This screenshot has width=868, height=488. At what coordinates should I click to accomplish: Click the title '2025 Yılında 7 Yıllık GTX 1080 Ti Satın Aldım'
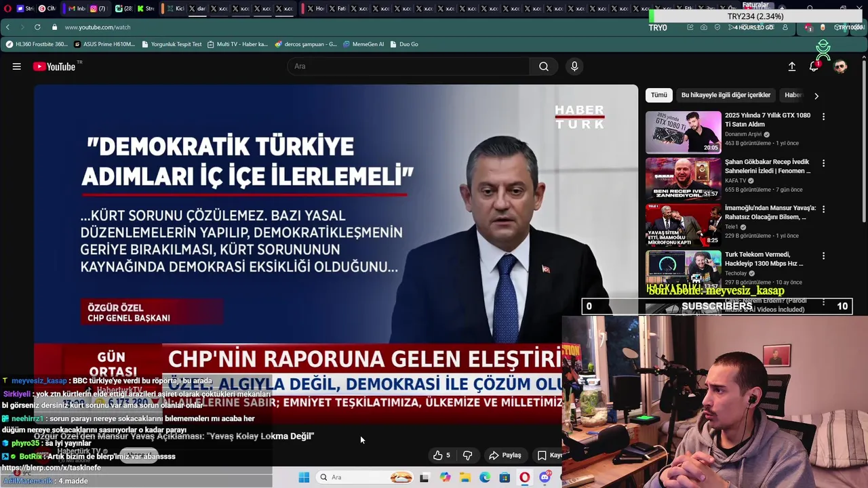[768, 120]
